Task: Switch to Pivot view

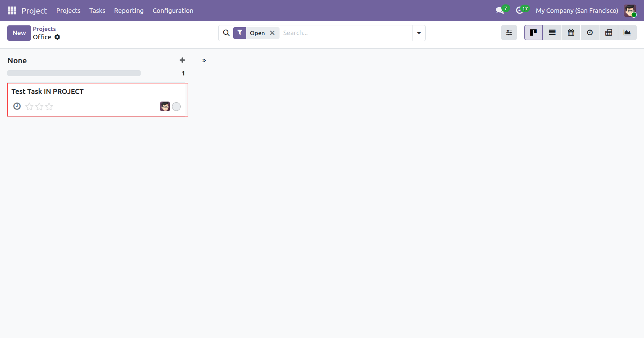Action: tap(608, 33)
